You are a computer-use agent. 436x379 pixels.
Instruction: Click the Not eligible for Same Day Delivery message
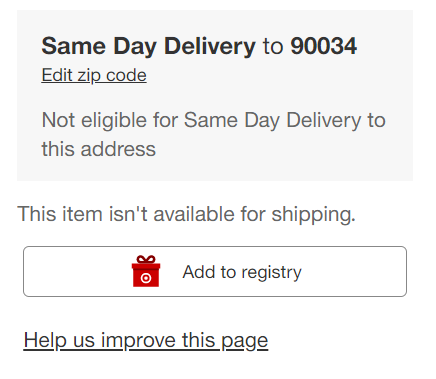pos(213,134)
